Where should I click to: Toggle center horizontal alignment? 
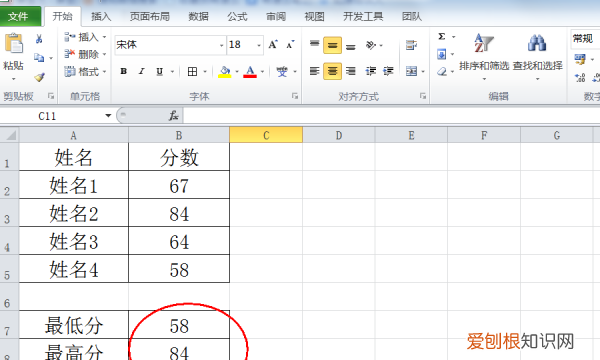tap(333, 71)
